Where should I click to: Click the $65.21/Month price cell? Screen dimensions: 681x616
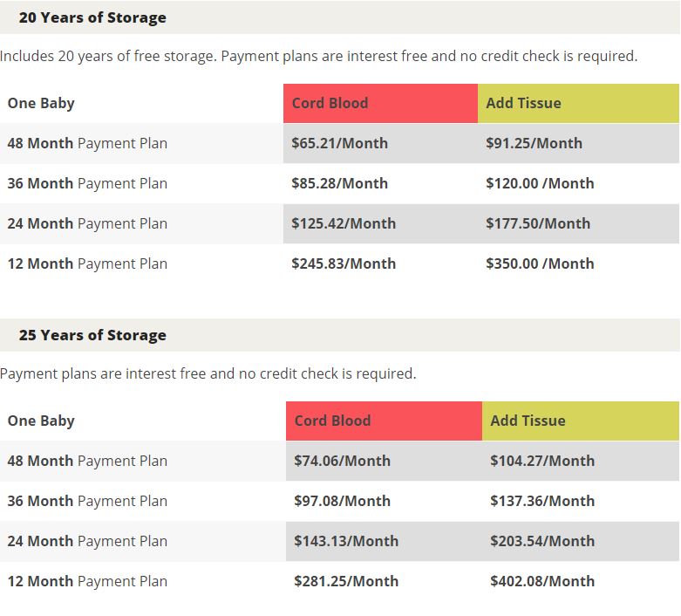tap(380, 143)
